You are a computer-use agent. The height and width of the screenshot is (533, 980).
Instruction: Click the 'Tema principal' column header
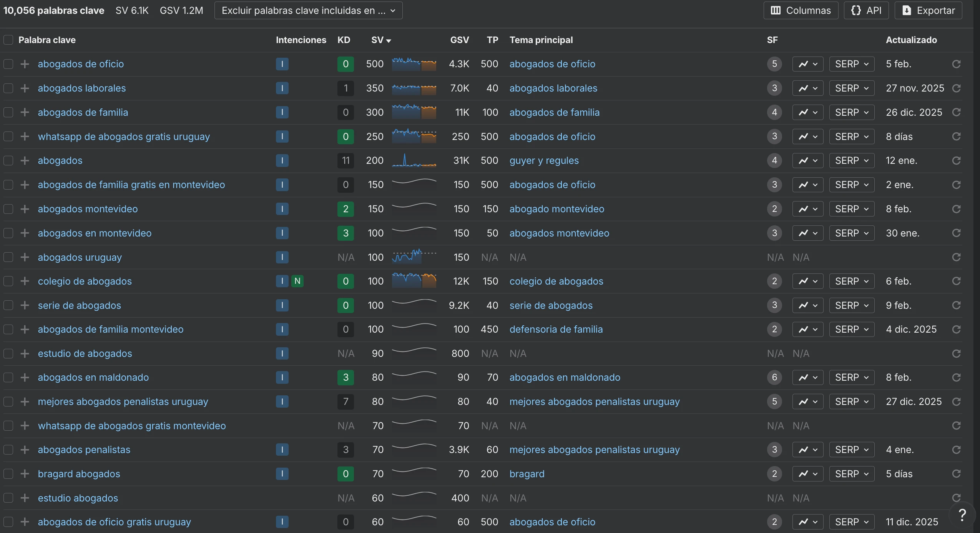click(541, 40)
